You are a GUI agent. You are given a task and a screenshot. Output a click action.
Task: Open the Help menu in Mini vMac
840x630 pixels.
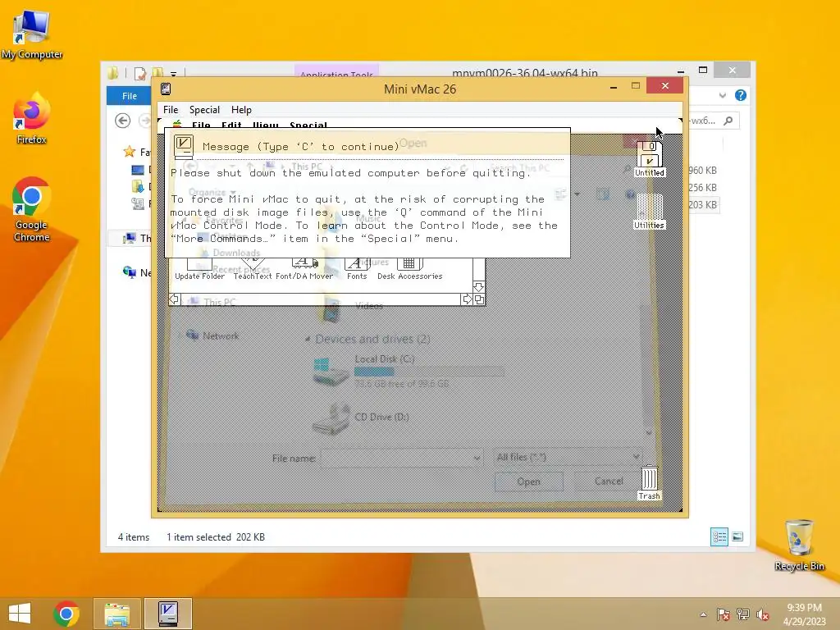coord(241,110)
